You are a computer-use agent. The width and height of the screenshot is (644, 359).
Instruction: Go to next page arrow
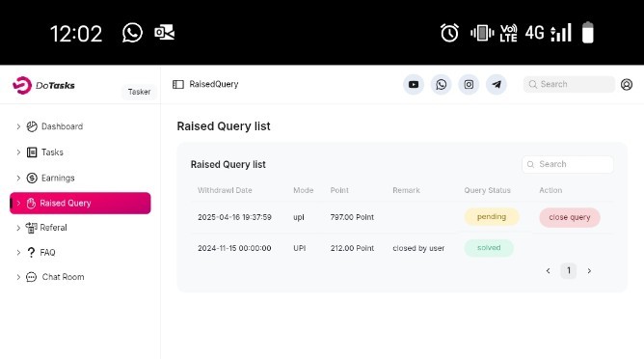coord(589,270)
